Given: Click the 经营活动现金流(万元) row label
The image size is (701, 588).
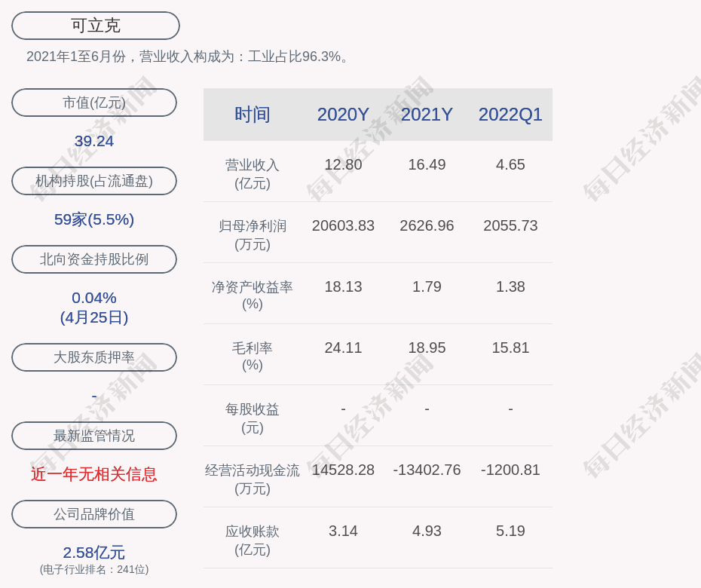Looking at the screenshot, I should point(253,479).
